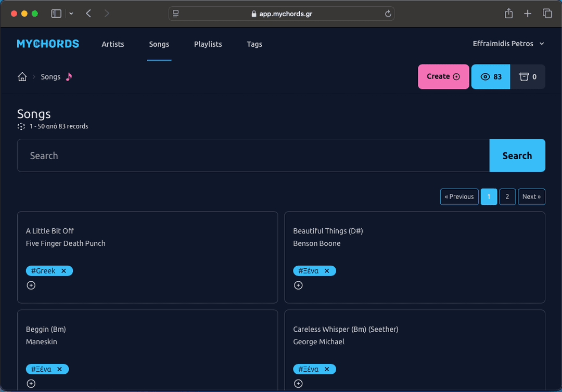Open the Effraimidis Petros account dropdown

click(508, 44)
